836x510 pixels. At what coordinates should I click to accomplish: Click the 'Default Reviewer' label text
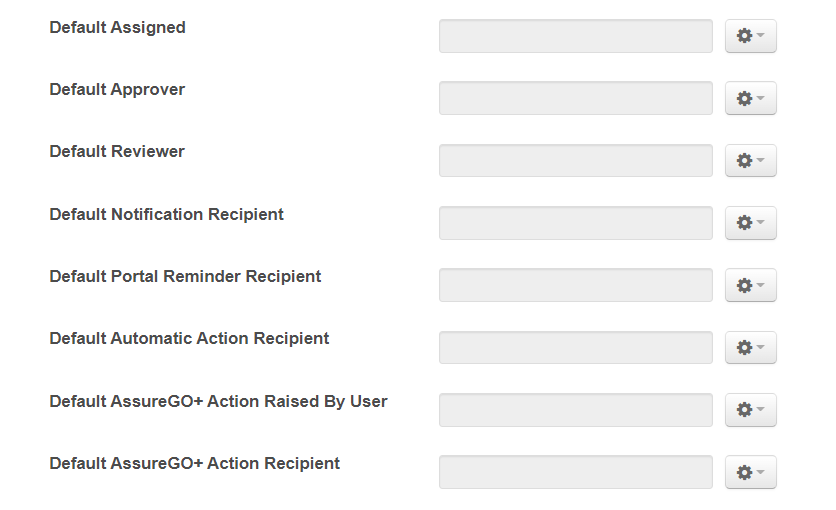(117, 152)
